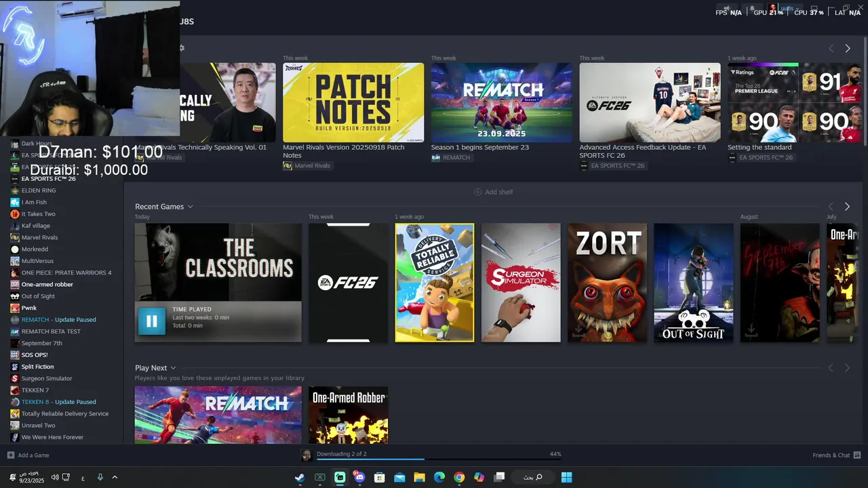The height and width of the screenshot is (488, 868).
Task: Open the taskbar clock and date
Action: [x=31, y=477]
